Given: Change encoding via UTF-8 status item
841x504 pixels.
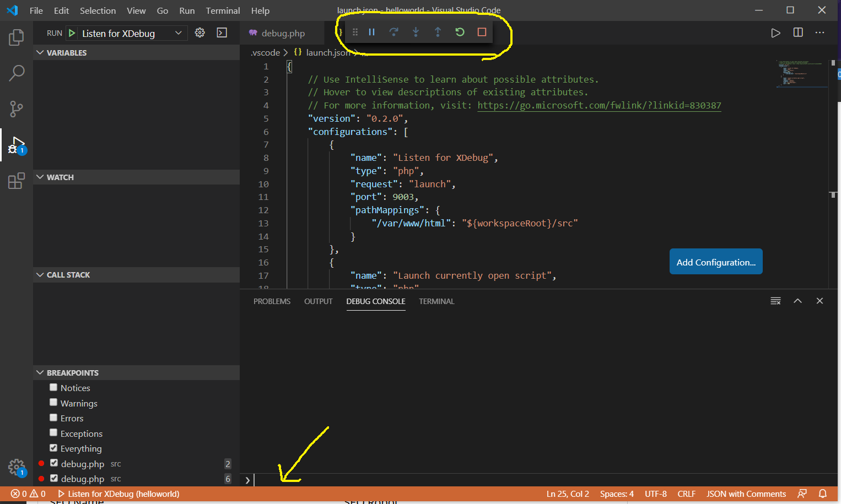Looking at the screenshot, I should 656,494.
